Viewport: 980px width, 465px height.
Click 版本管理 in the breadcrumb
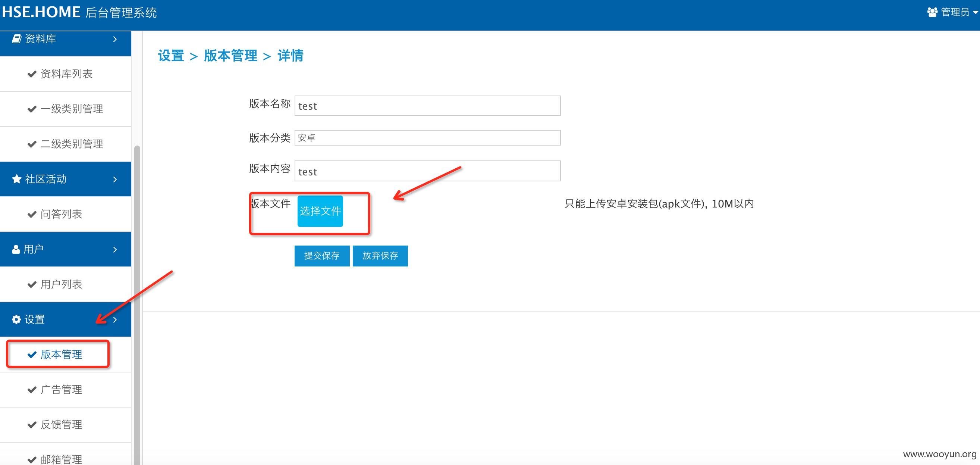click(x=230, y=56)
